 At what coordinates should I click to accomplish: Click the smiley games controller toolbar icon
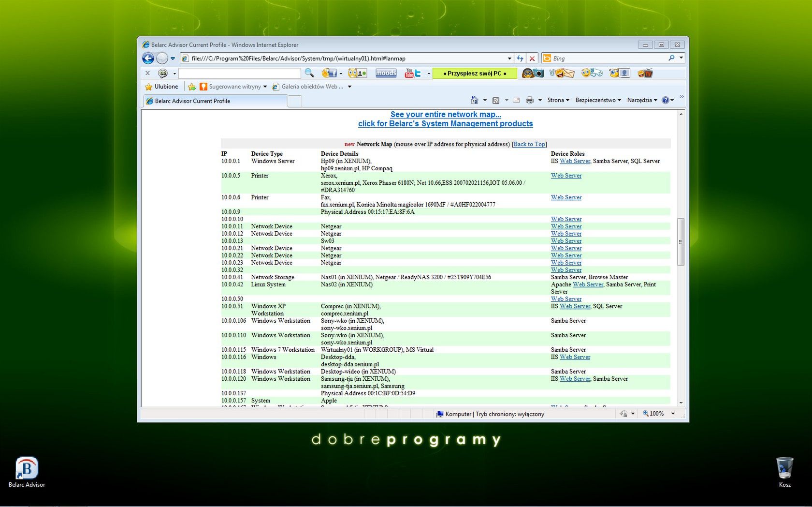(592, 73)
